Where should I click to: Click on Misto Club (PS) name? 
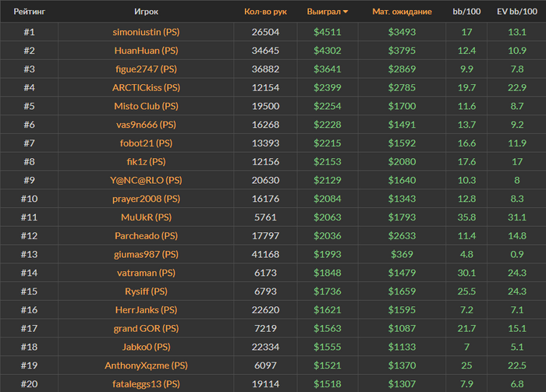147,106
